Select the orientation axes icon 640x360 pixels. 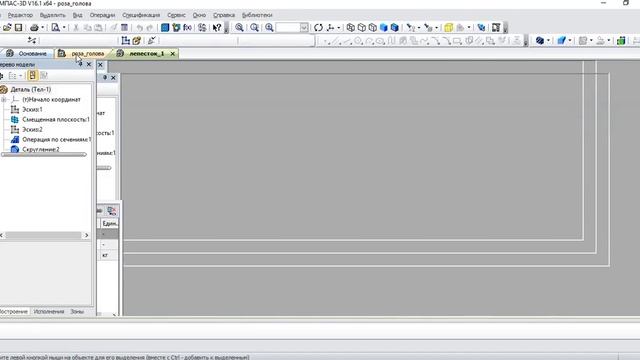330,28
